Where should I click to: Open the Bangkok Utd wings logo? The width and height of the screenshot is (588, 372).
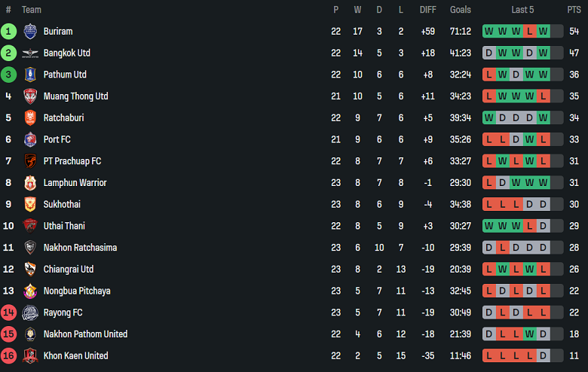[30, 53]
